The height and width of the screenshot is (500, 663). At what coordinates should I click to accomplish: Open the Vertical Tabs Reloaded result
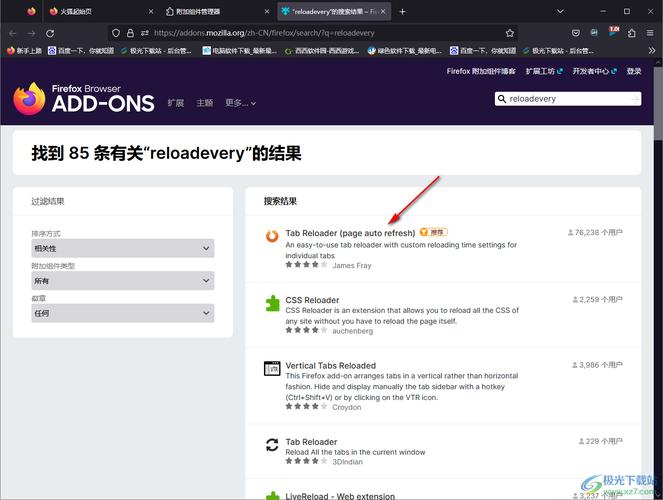coord(331,365)
